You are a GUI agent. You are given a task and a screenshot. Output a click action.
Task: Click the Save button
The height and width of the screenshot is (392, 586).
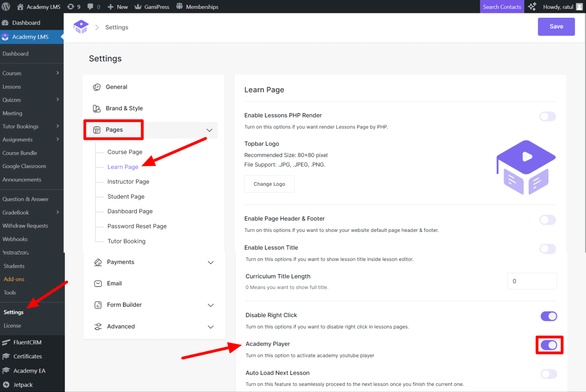pyautogui.click(x=556, y=26)
